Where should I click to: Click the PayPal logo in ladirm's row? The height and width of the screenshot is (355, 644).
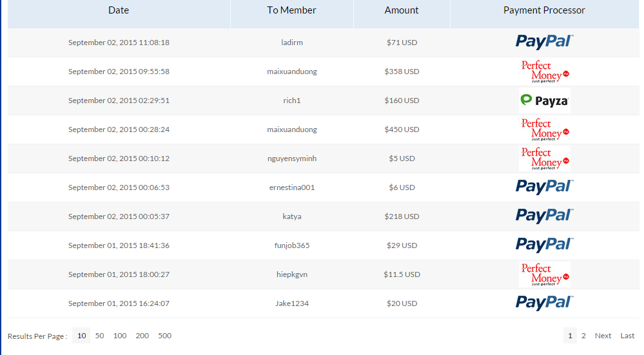(544, 42)
